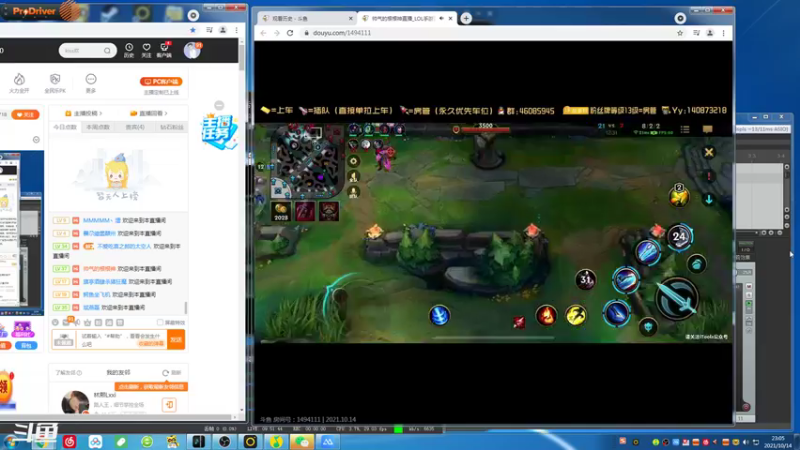The width and height of the screenshot is (800, 450).
Task: Reload the douyu.com/1494111 page
Action: 290,33
